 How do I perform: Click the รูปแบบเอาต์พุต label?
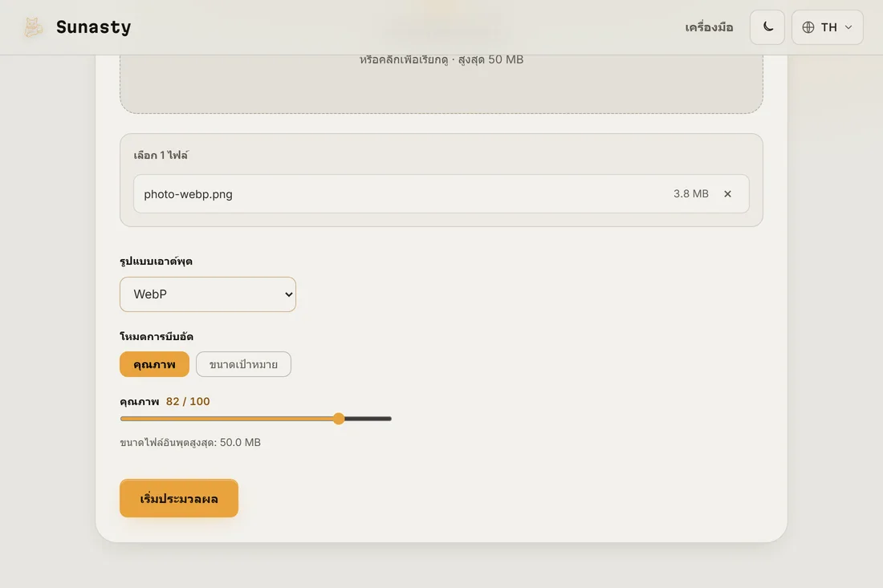pos(156,261)
